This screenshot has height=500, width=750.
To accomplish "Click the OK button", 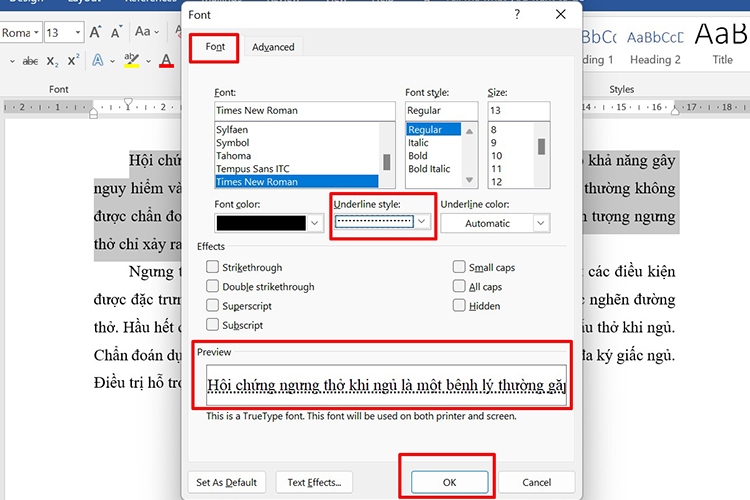I will (x=449, y=482).
